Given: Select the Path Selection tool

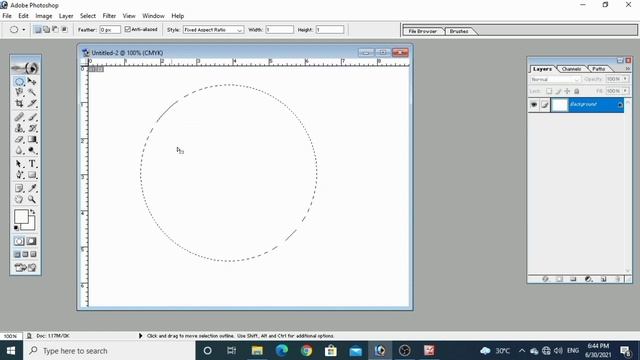Looking at the screenshot, I should click(x=19, y=164).
